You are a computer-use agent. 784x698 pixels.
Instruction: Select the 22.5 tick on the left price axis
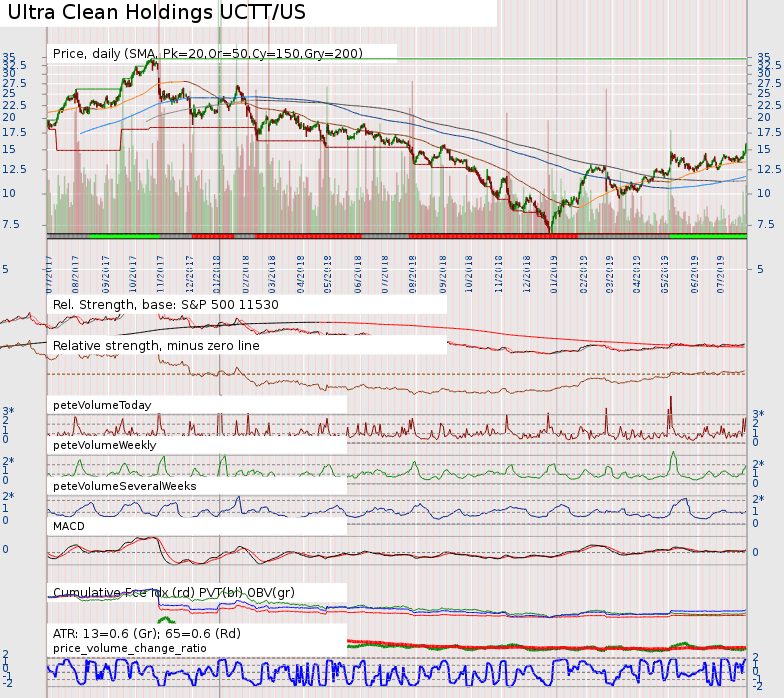click(x=14, y=105)
